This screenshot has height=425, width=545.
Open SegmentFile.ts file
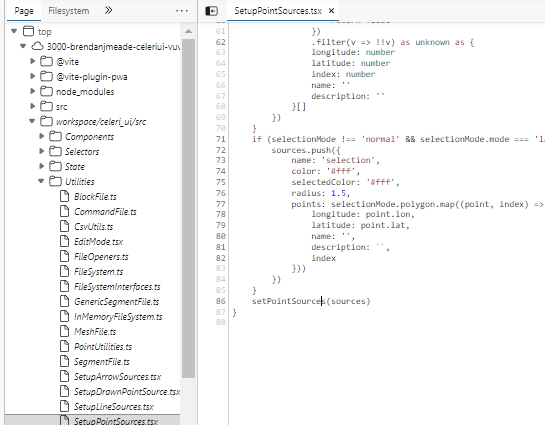coord(101,361)
